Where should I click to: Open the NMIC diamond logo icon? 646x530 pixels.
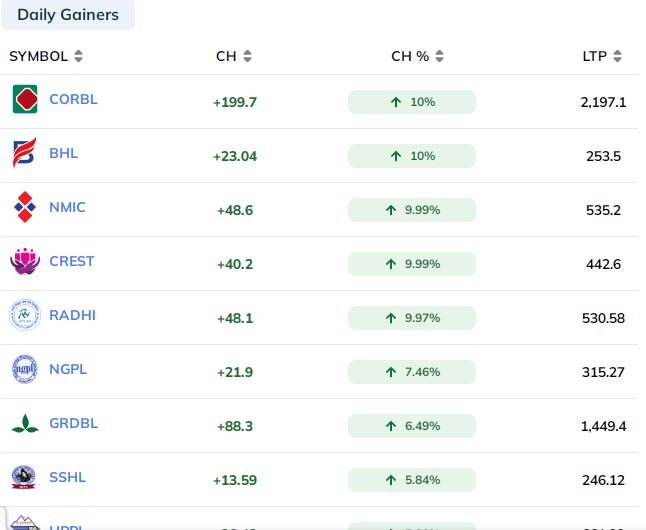(x=25, y=207)
